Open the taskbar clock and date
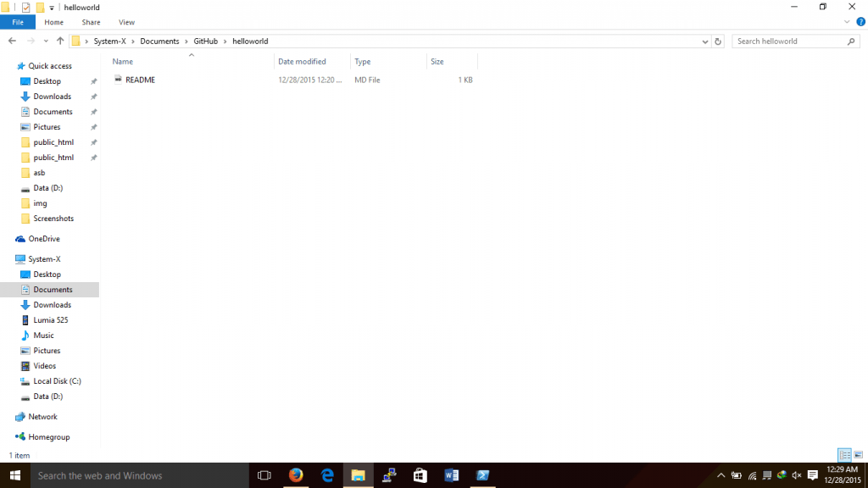 tap(843, 475)
